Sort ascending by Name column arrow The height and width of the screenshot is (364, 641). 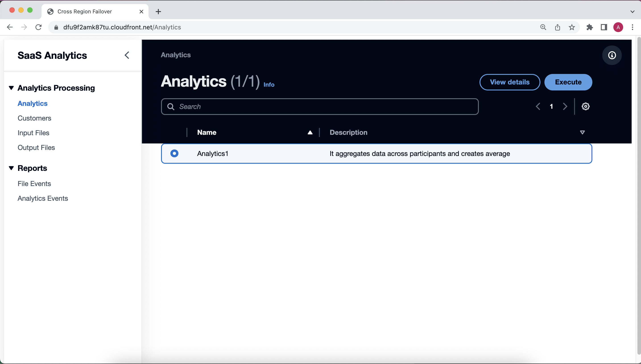coord(310,133)
